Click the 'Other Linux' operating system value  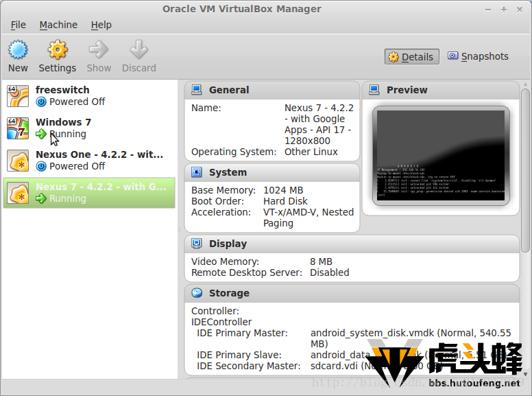tap(311, 152)
